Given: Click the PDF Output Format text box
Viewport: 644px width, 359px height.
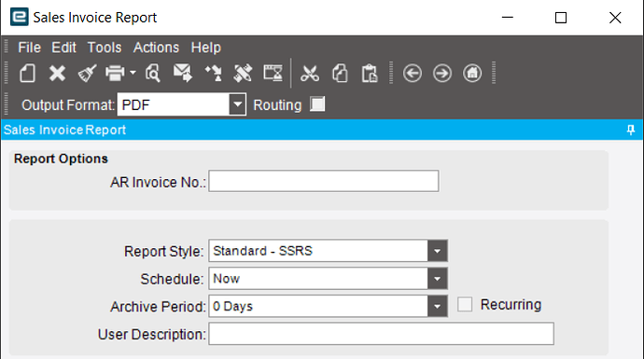Looking at the screenshot, I should pos(174,104).
